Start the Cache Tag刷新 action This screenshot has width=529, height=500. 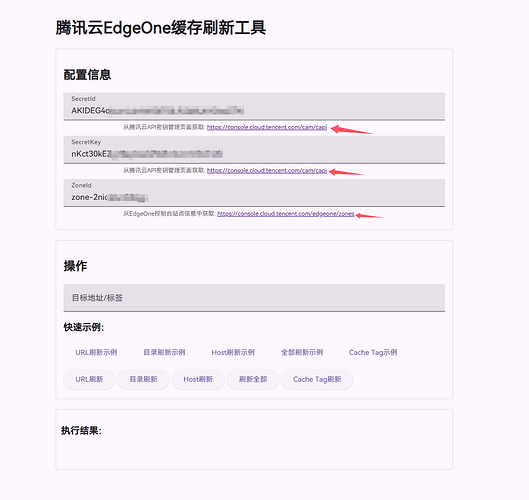317,379
